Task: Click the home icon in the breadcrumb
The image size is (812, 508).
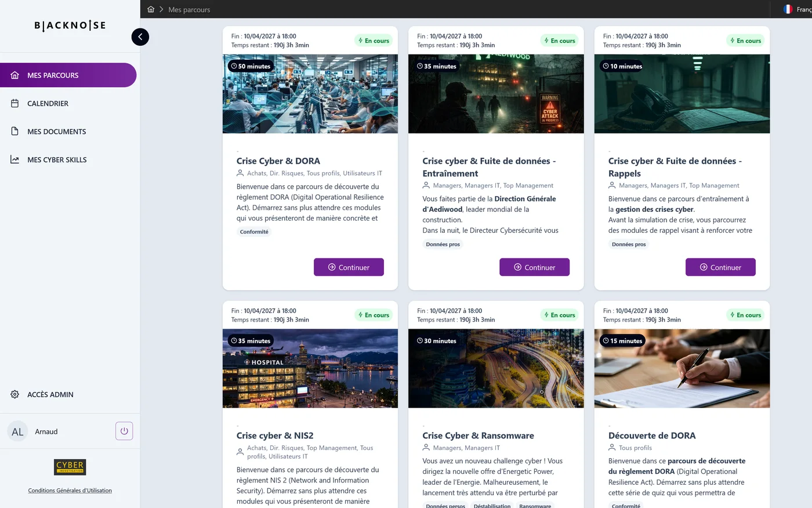Action: click(151, 9)
